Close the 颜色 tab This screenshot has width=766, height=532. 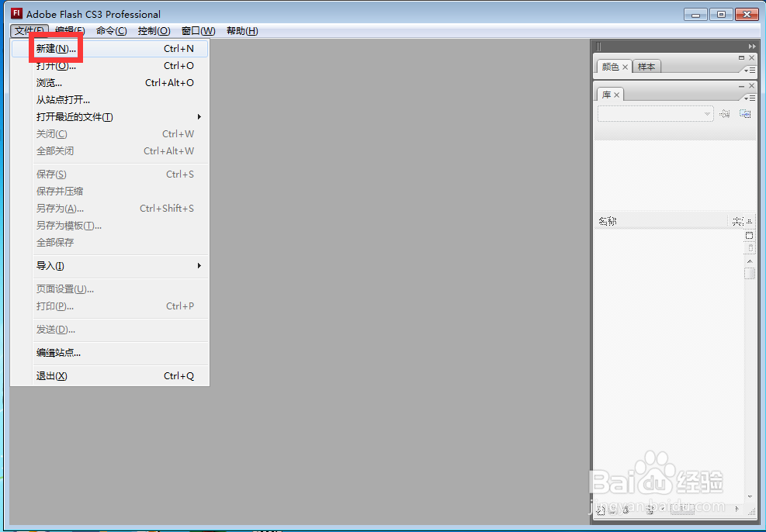[625, 67]
